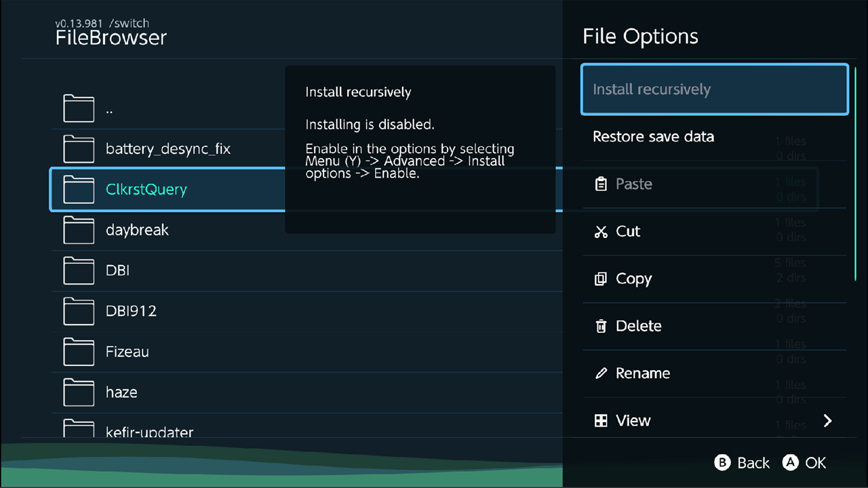Viewport: 868px width, 488px height.
Task: Select Copy from File Options
Action: pyautogui.click(x=715, y=279)
